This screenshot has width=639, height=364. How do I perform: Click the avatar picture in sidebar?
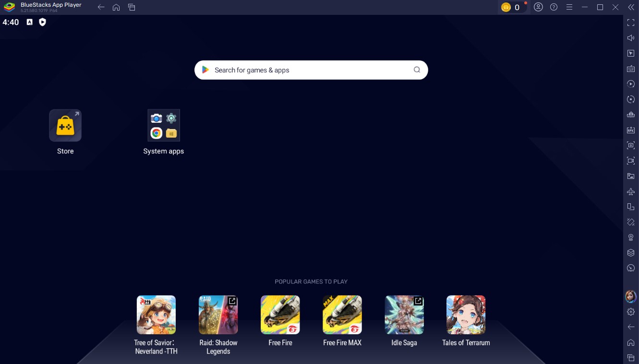[631, 296]
